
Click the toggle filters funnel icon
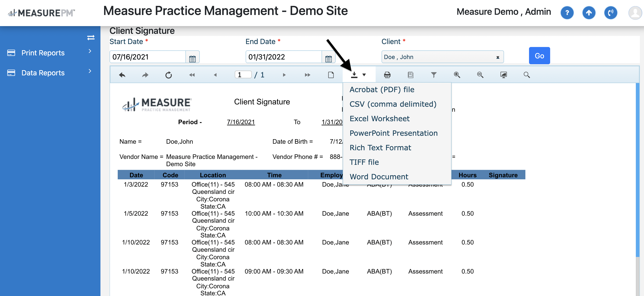tap(434, 75)
